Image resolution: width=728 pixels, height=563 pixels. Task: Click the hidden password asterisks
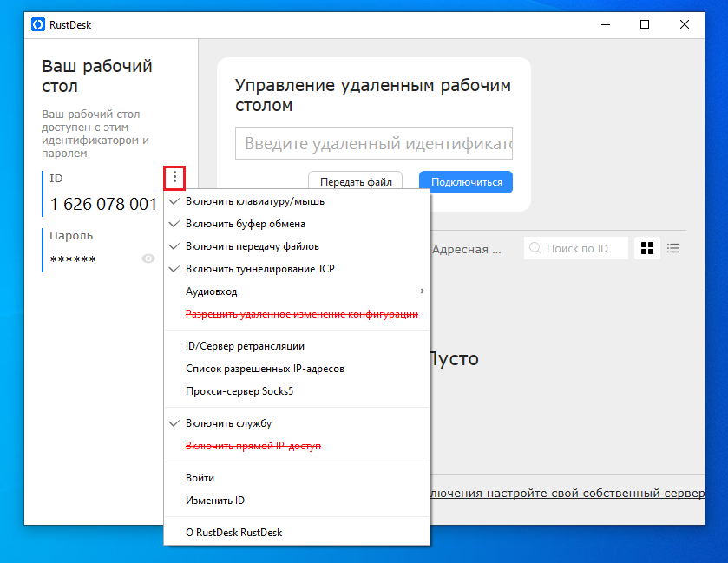[x=73, y=259]
